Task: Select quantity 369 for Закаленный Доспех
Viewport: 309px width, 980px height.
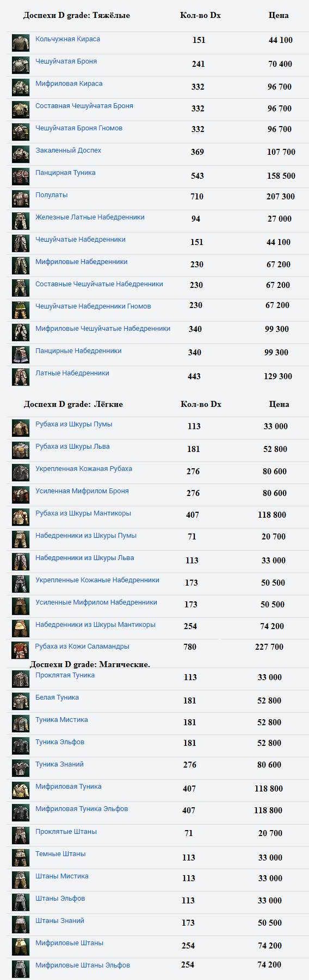Action: click(x=197, y=152)
